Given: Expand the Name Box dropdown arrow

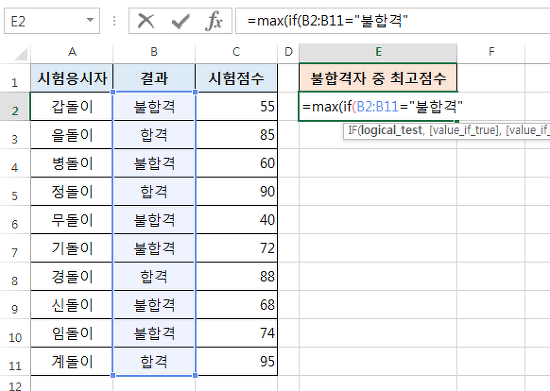Looking at the screenshot, I should click(x=90, y=20).
